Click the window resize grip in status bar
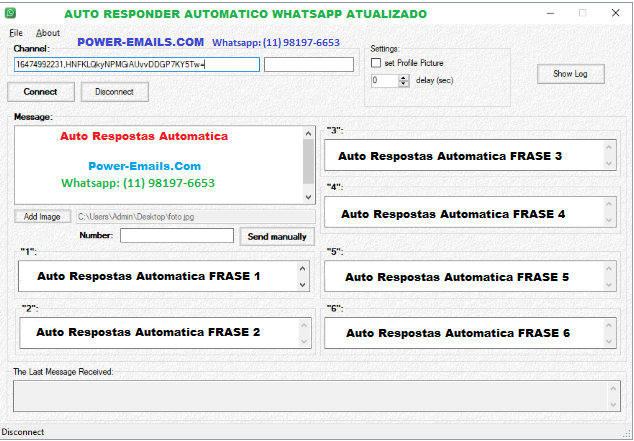Viewport: 634px width, 441px height. point(628,434)
